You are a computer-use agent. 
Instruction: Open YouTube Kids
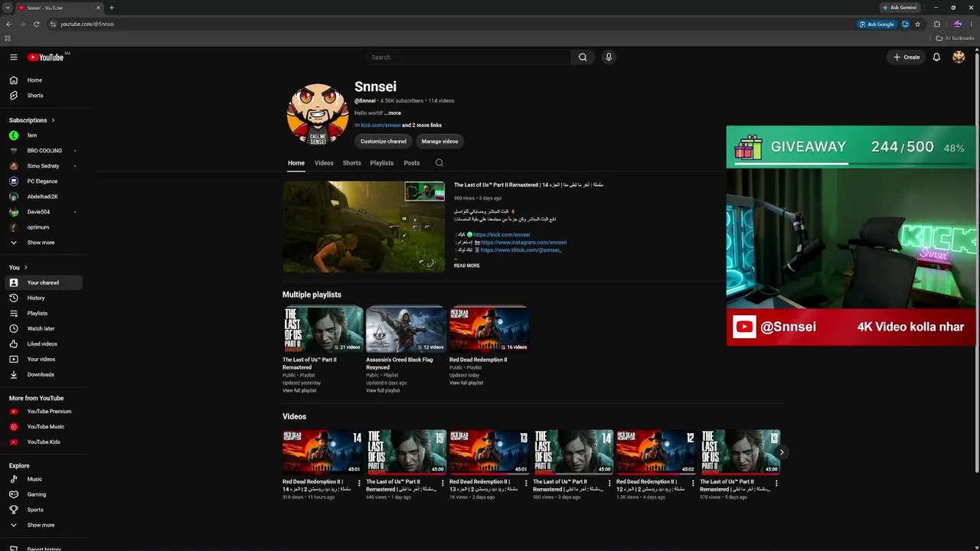[x=44, y=442]
